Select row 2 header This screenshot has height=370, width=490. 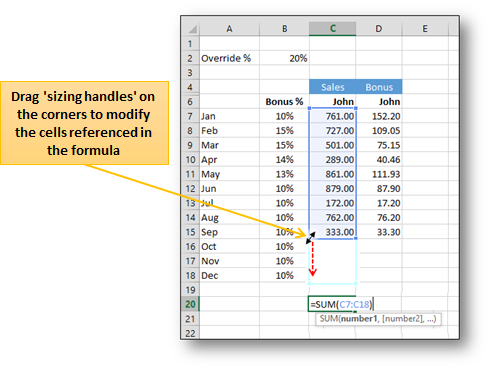point(190,58)
